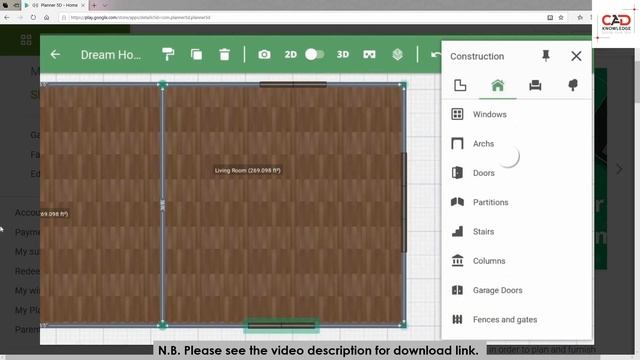
Task: Click the undo arrow icon
Action: (436, 54)
